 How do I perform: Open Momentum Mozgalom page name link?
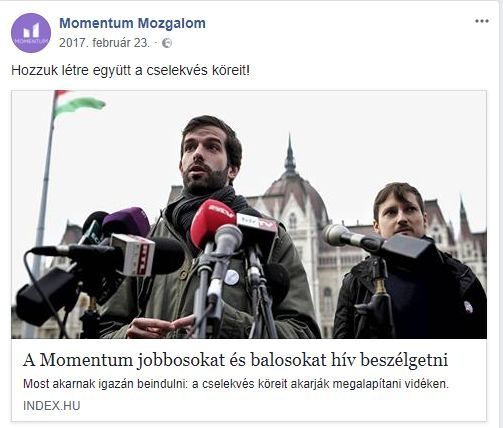pyautogui.click(x=132, y=23)
